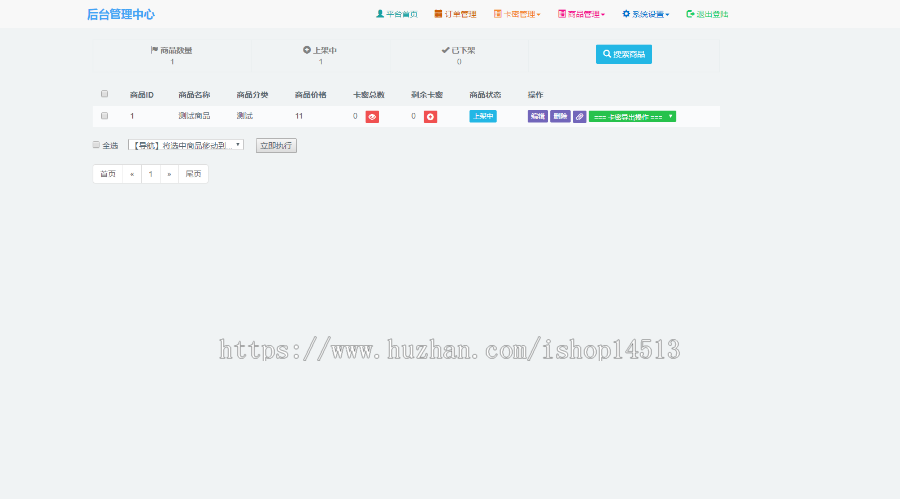Screen dimensions: 900x499
Task: Expand the 卡密管理 dropdown menu
Action: (517, 15)
